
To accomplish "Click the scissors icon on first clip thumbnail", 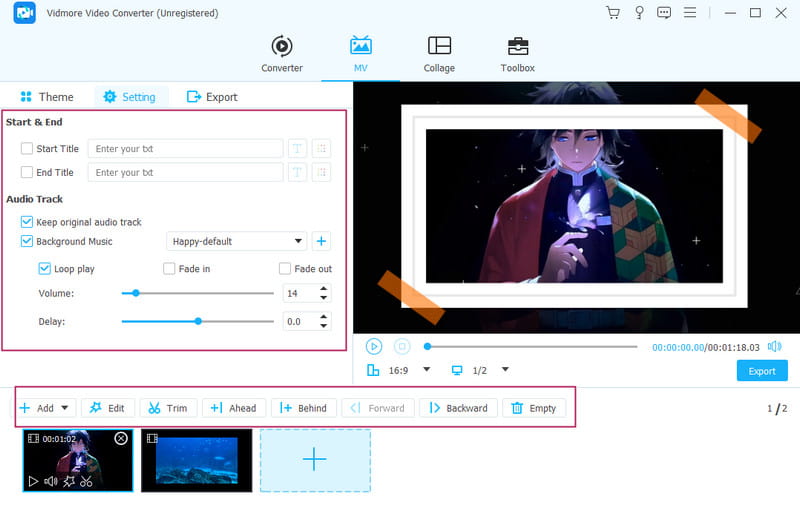I will tap(86, 481).
